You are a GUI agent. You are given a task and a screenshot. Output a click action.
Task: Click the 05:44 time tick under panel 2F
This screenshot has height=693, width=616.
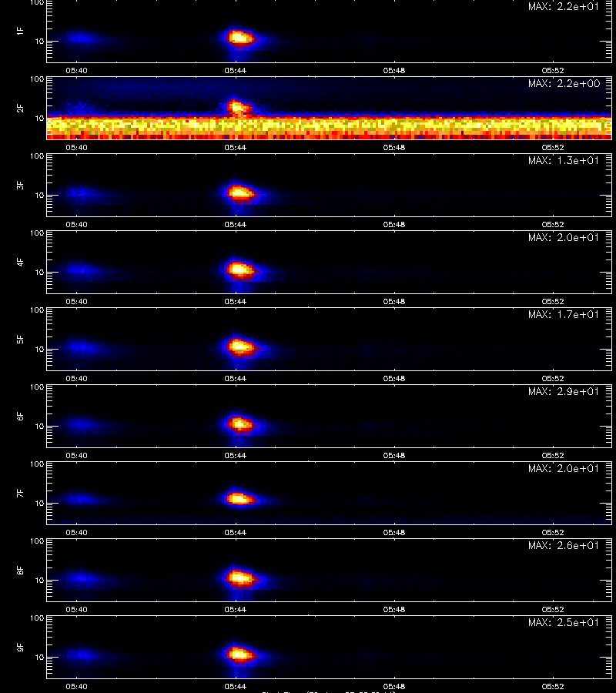[x=235, y=148]
